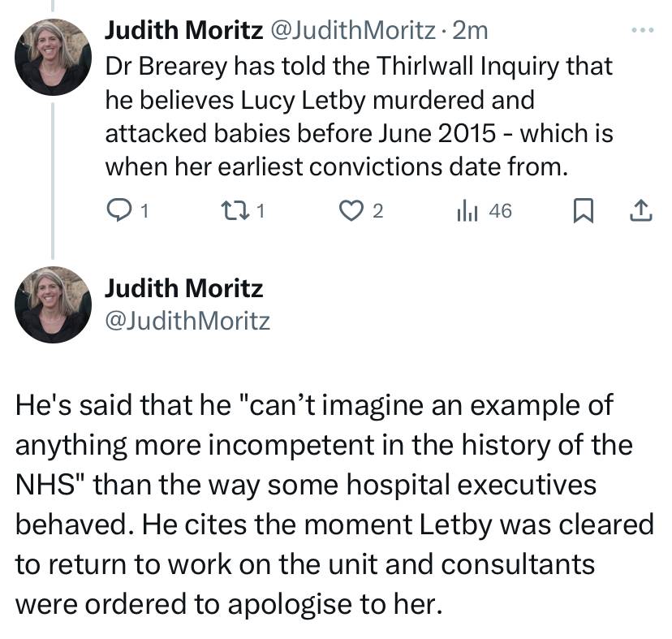Open the three-dot more menu on first tweet
Viewport: 672px width, 639px height.
pyautogui.click(x=643, y=30)
